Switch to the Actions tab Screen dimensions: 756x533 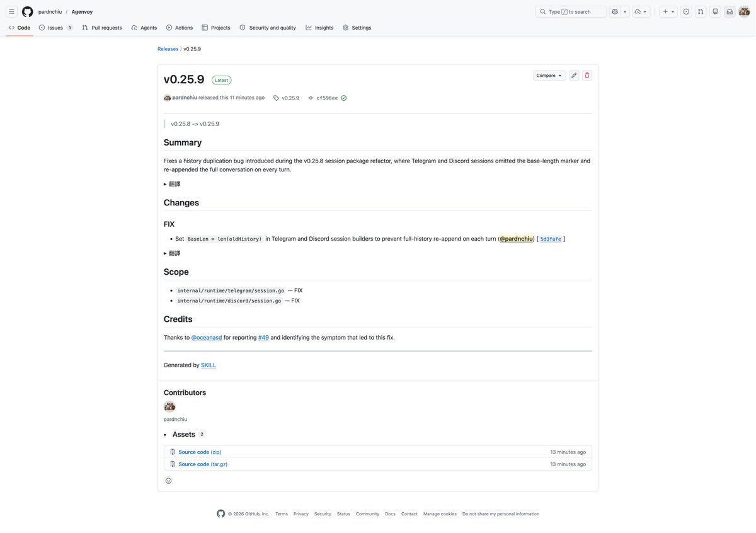click(180, 28)
